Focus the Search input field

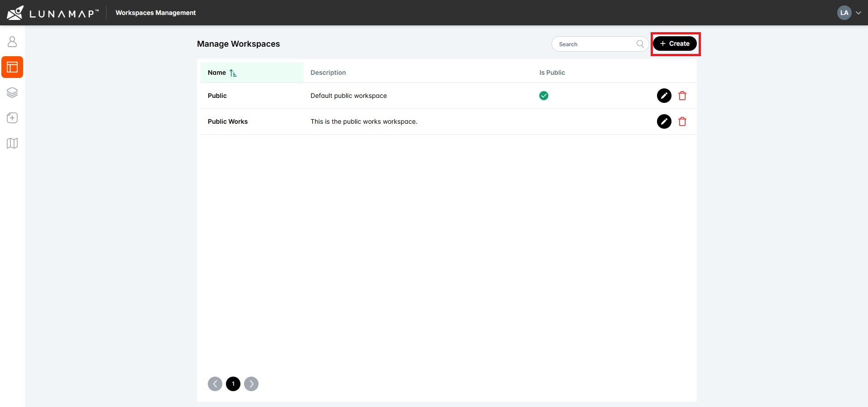click(x=600, y=44)
